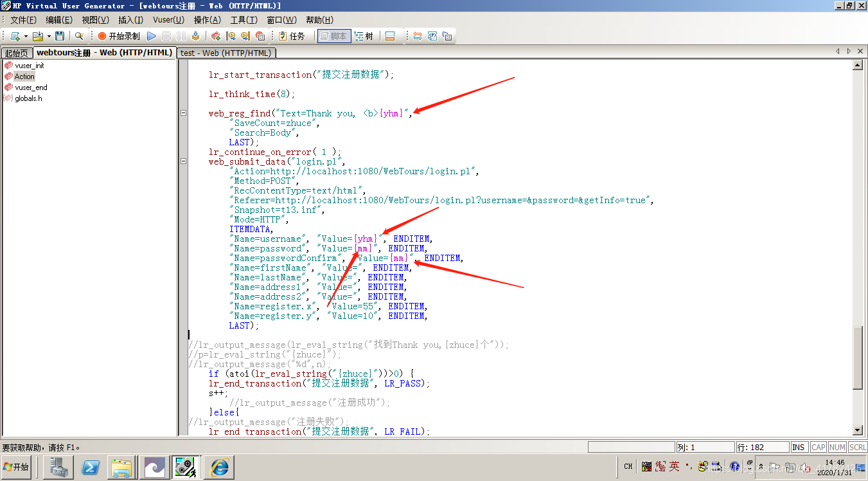Click the lr_continue_on_error( 1 ) line

[275, 152]
